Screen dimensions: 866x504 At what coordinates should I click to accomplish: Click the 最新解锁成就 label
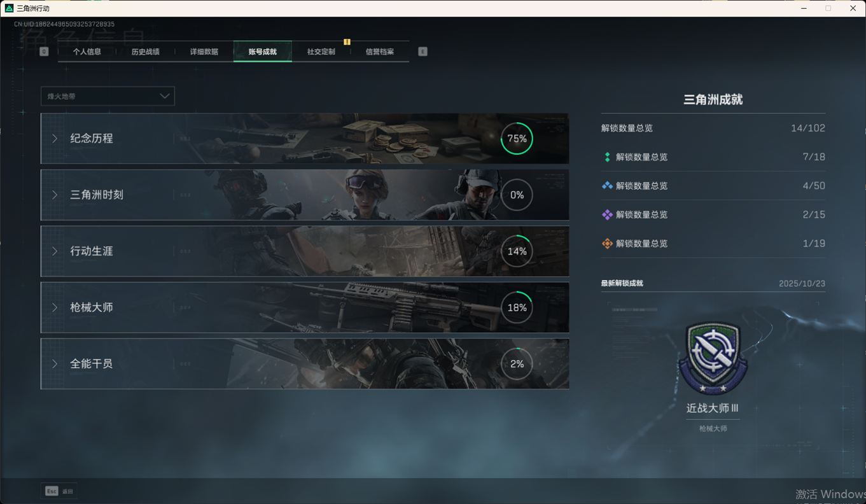tap(622, 283)
